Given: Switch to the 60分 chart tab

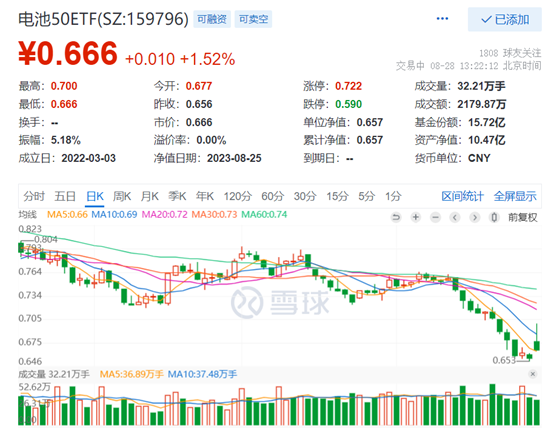Looking at the screenshot, I should click(x=272, y=196).
